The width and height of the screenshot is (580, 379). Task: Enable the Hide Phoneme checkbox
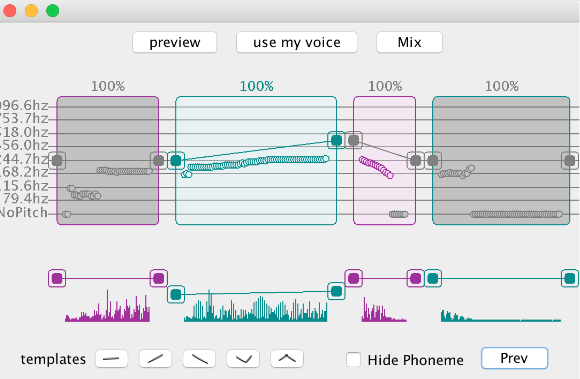pos(354,359)
